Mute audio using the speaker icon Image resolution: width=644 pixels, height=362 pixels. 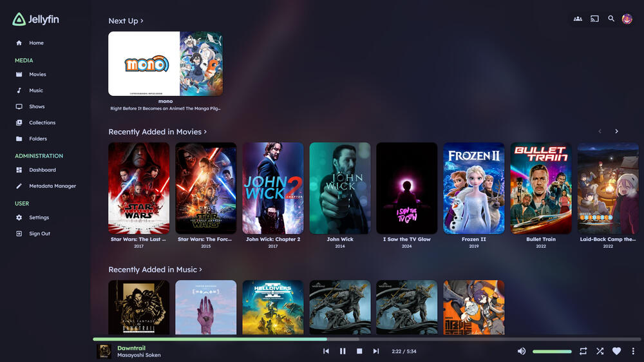point(521,351)
